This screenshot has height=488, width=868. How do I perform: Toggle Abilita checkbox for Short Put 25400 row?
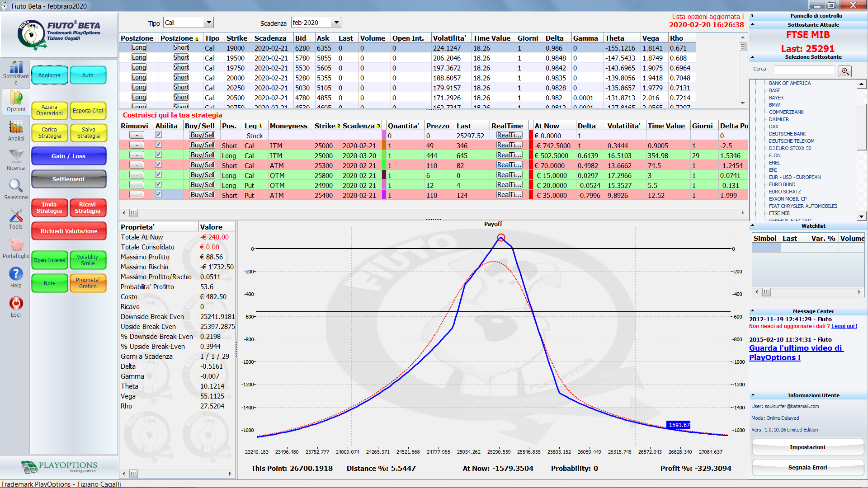point(158,195)
